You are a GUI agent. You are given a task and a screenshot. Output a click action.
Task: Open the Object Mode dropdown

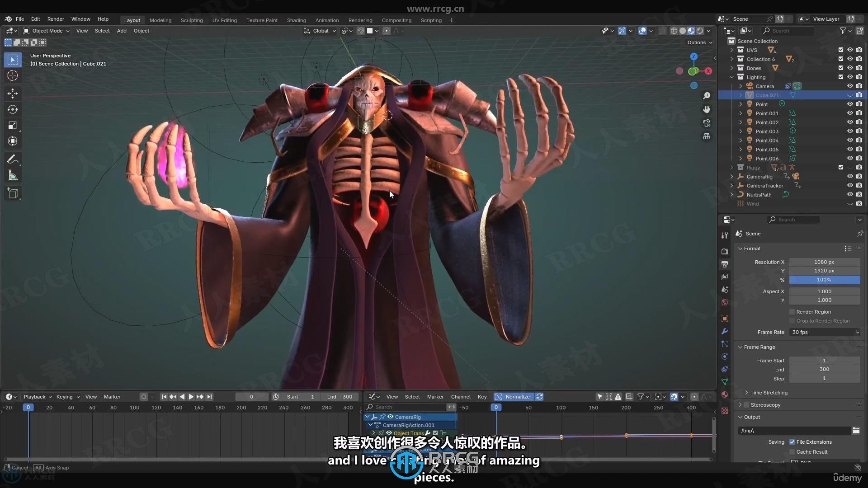click(x=47, y=31)
